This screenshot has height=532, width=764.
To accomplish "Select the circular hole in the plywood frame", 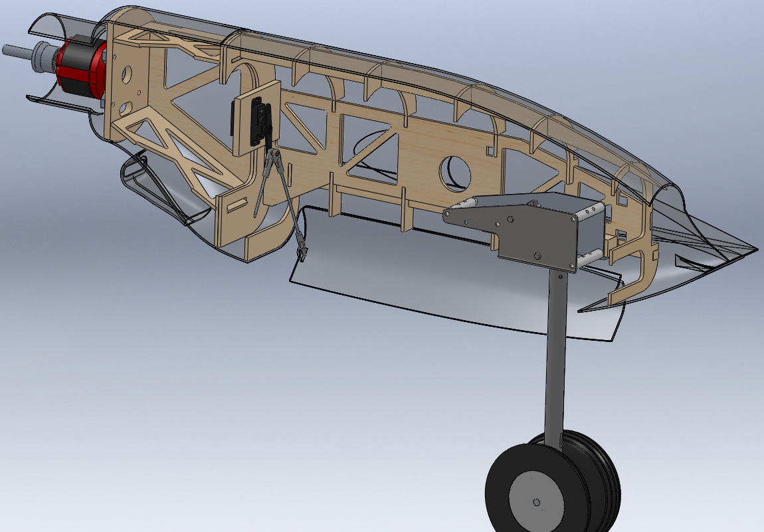I will [454, 173].
